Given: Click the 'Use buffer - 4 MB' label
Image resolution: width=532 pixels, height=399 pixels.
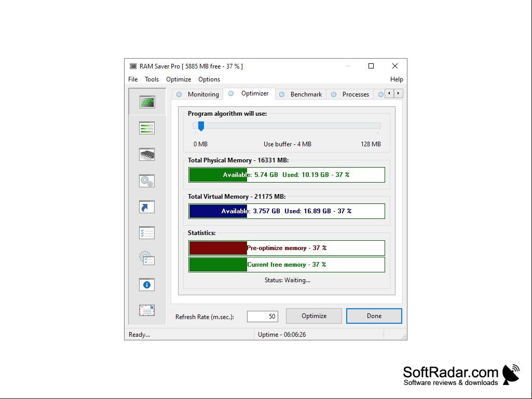Looking at the screenshot, I should click(288, 144).
